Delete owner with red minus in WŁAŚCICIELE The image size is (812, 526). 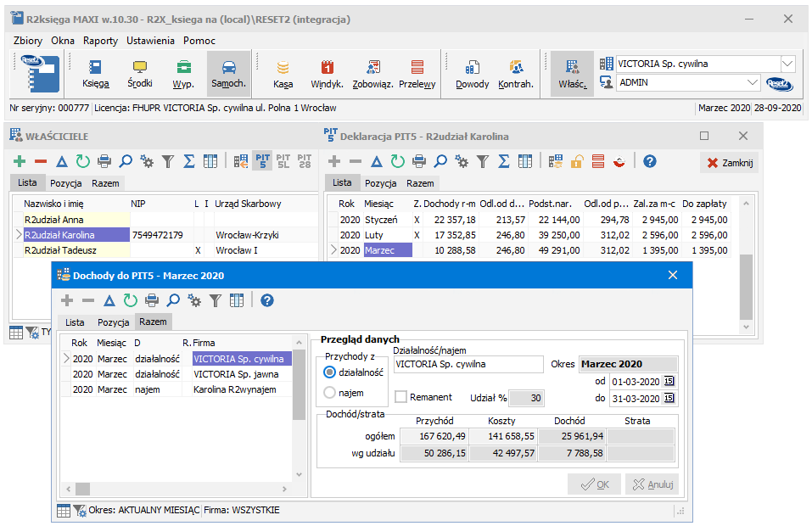point(41,161)
